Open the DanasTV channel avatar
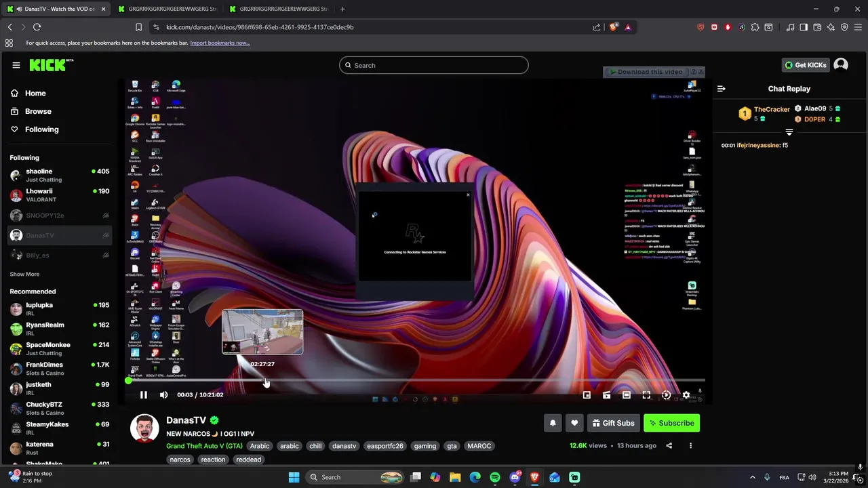The image size is (868, 488). [144, 428]
